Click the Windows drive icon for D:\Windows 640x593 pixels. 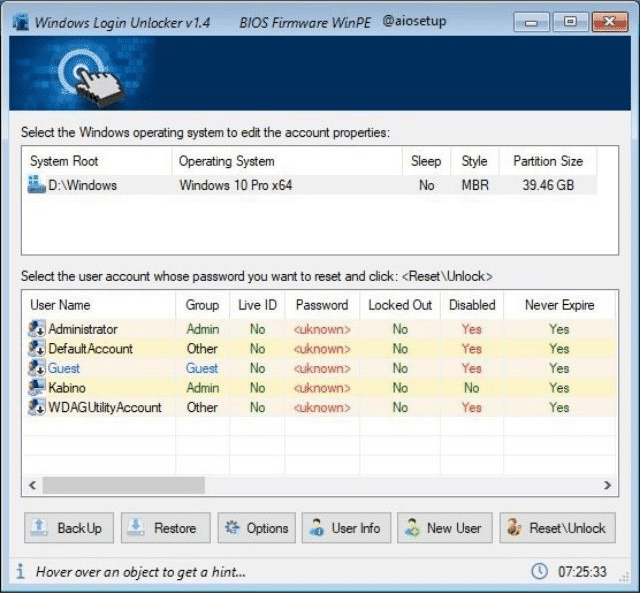coord(37,185)
